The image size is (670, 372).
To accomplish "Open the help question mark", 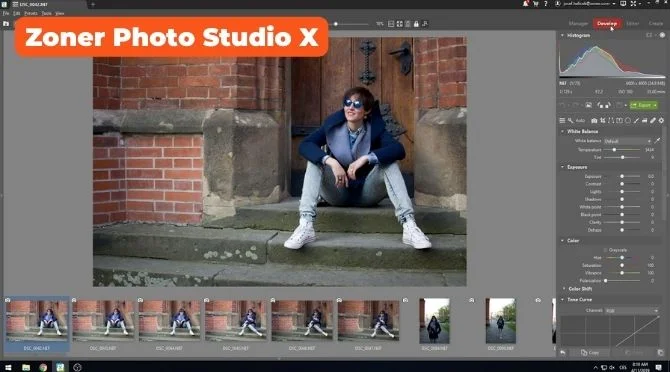I will 546,4.
